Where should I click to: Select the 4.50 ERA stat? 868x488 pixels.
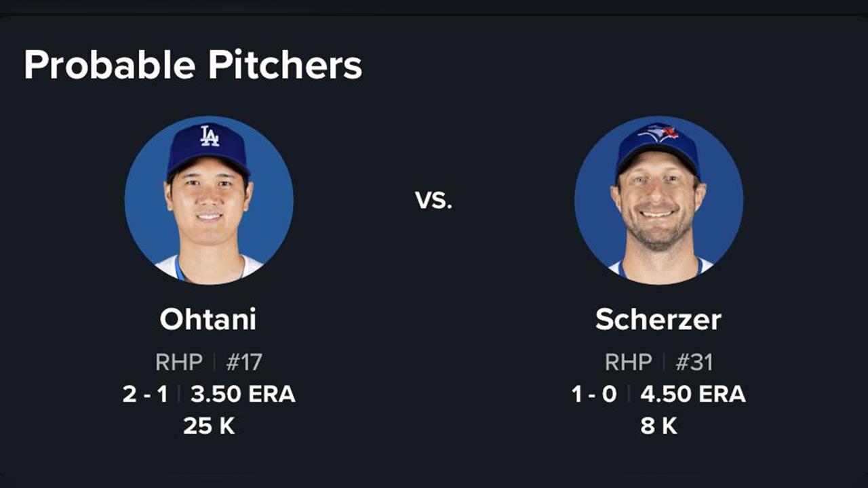[693, 394]
